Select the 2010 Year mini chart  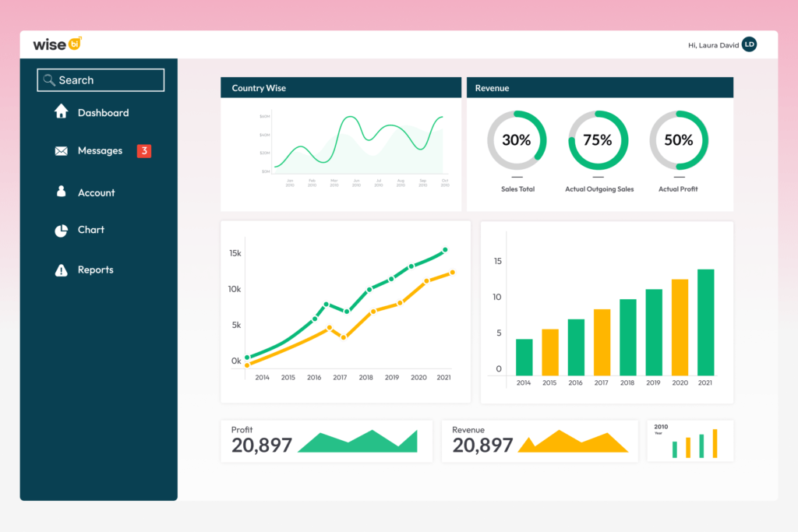tap(690, 441)
